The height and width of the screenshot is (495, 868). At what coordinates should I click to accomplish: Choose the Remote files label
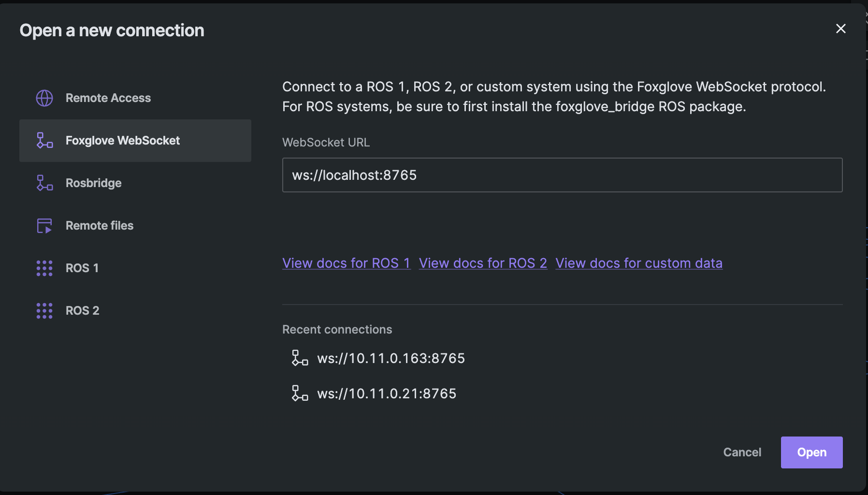(x=100, y=226)
